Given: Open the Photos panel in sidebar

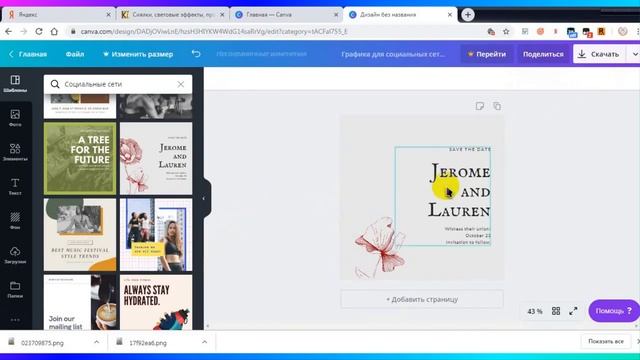Looking at the screenshot, I should coord(15,118).
